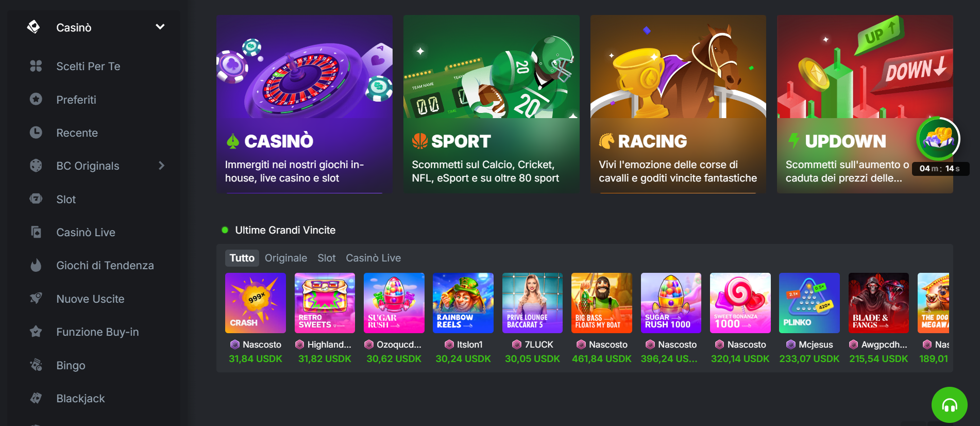The height and width of the screenshot is (426, 980).
Task: Open Giochi di Tendenza flame icon
Action: coord(36,265)
